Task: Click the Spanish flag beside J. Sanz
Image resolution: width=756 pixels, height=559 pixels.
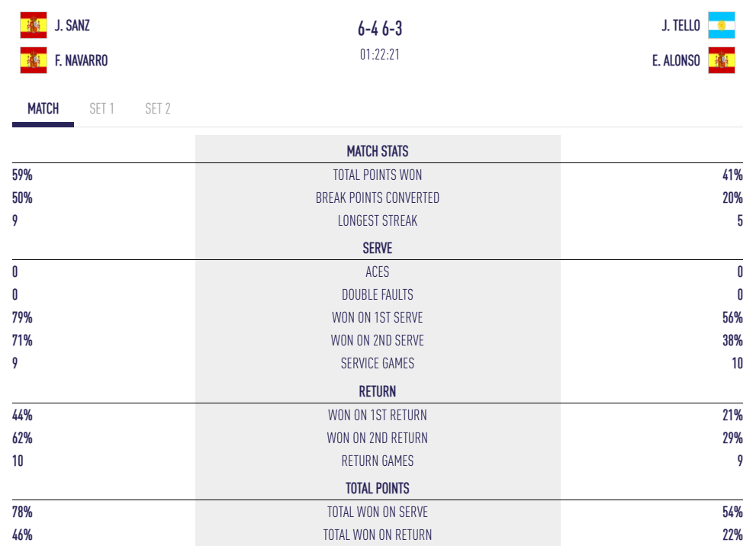Action: tap(33, 25)
